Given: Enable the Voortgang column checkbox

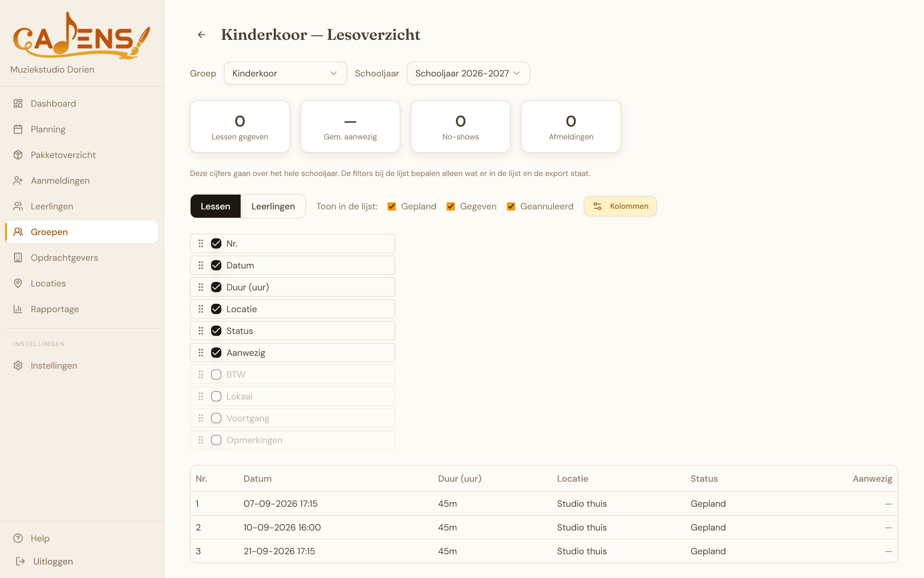Looking at the screenshot, I should pyautogui.click(x=216, y=418).
